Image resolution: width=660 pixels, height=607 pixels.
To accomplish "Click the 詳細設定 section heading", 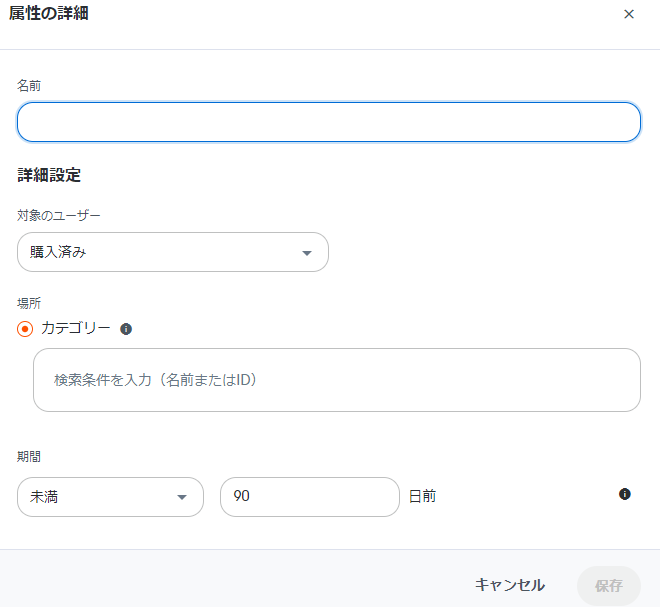I will pos(49,176).
